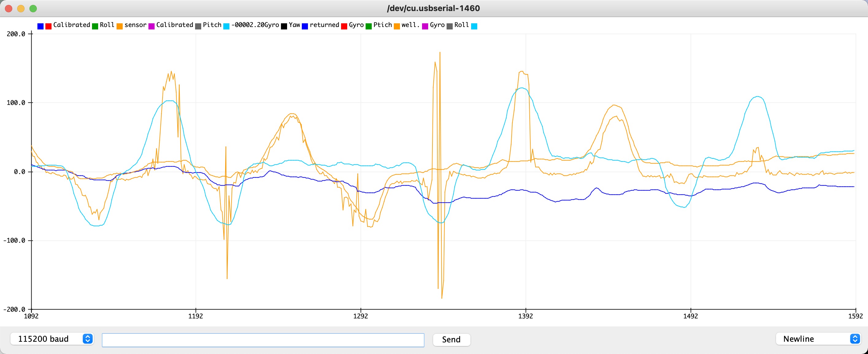
Task: Click the orange swatch before sensor
Action: pyautogui.click(x=120, y=26)
